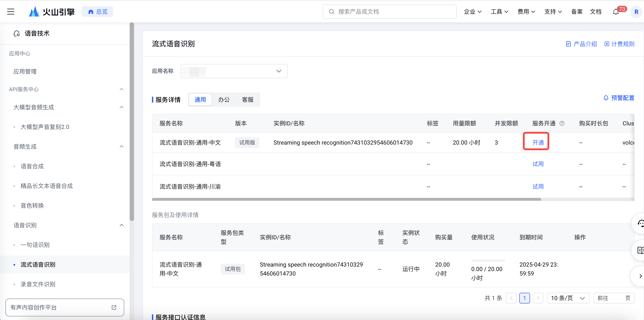Open the 企业 dropdown menu
644x320 pixels.
point(473,11)
